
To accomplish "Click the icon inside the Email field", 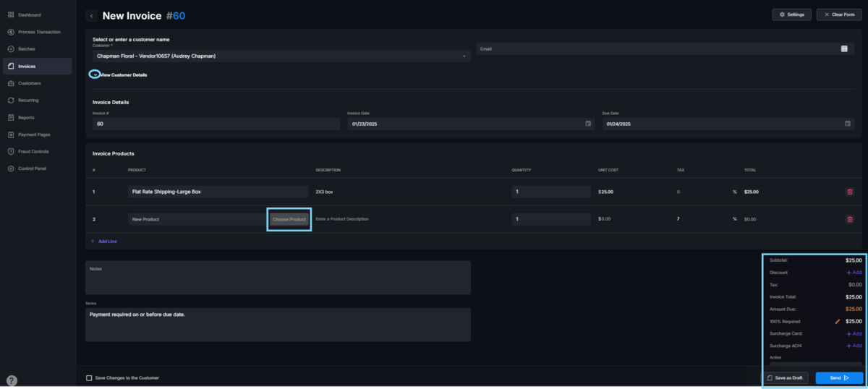I will pyautogui.click(x=843, y=49).
